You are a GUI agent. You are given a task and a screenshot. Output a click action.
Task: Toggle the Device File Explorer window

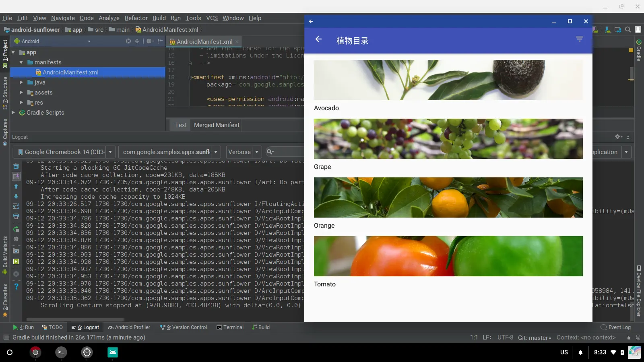(x=639, y=291)
